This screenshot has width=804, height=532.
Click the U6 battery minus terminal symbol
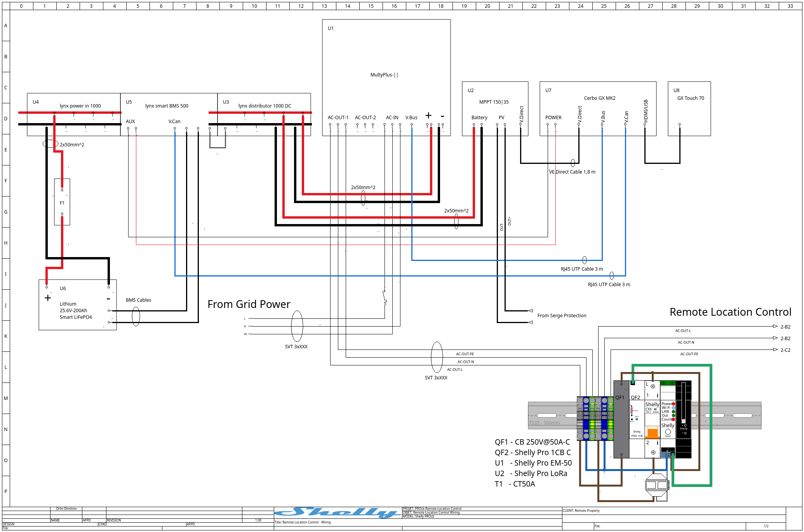(x=108, y=299)
